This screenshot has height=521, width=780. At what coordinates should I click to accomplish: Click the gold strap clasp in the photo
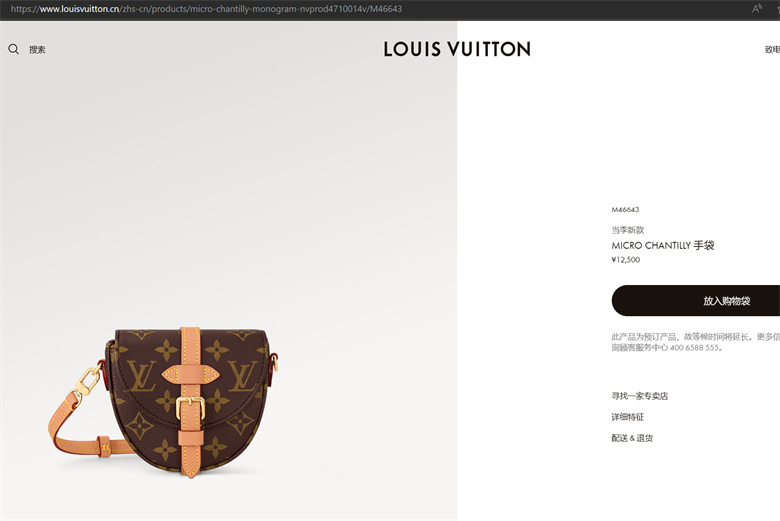[87, 381]
